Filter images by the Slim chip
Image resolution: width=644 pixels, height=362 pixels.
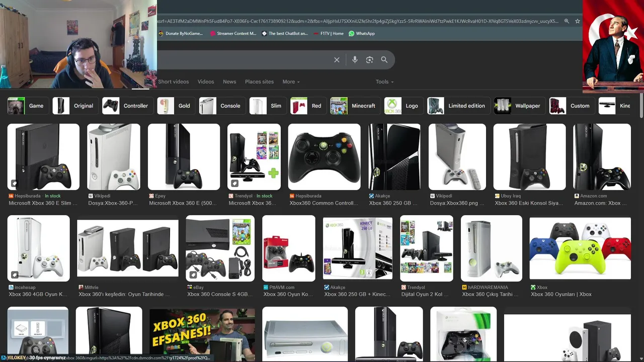pos(268,106)
